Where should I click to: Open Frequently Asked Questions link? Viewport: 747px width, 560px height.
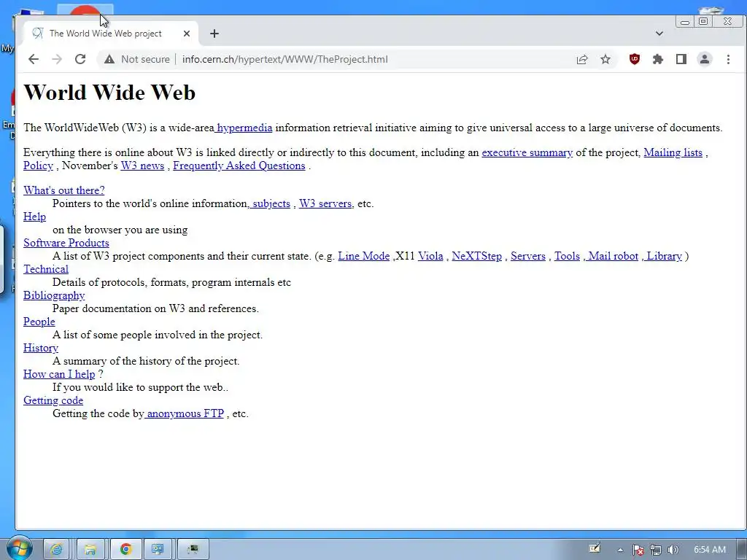pos(239,166)
